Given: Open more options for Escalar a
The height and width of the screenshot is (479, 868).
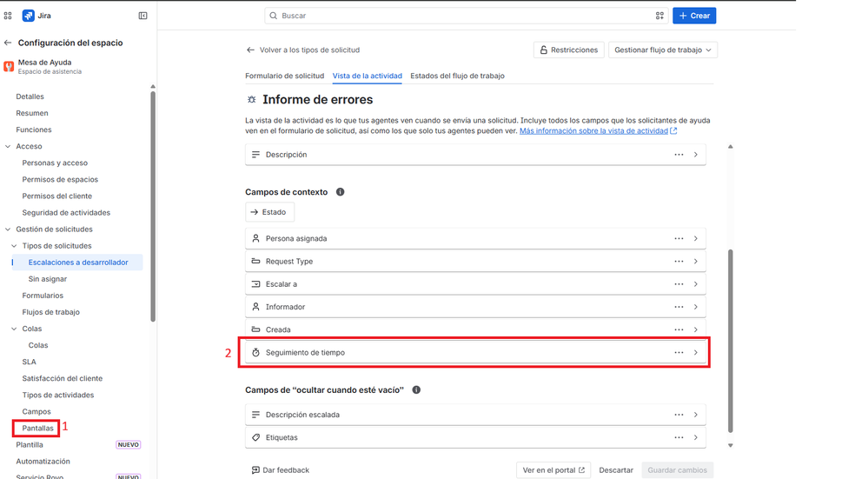Looking at the screenshot, I should [x=679, y=284].
